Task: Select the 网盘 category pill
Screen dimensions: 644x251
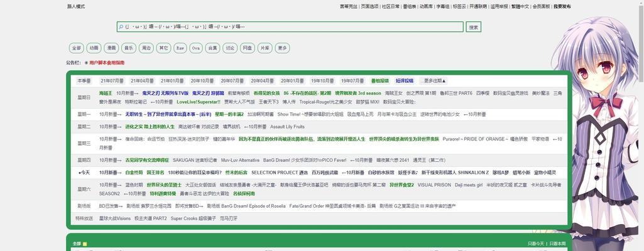Action: point(248,48)
